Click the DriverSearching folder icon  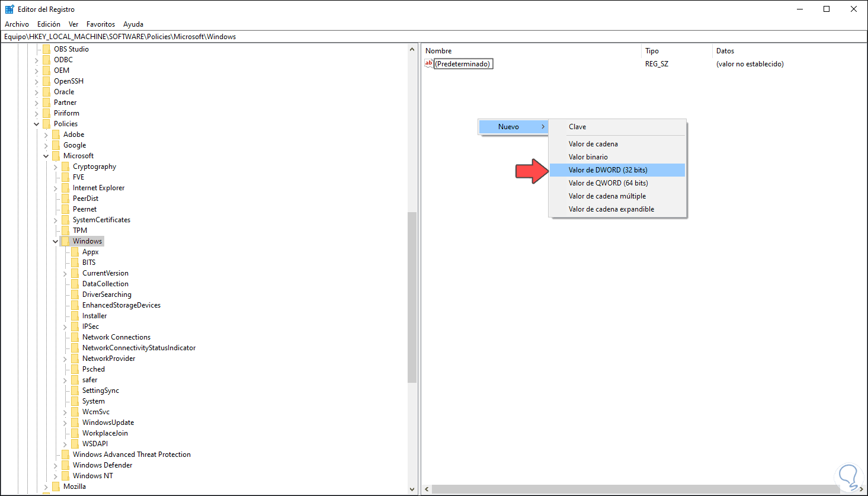point(75,295)
